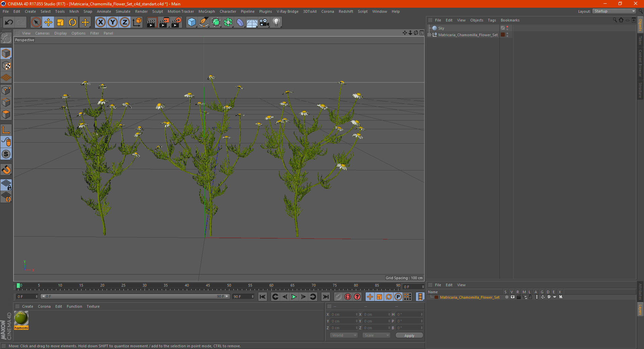The width and height of the screenshot is (644, 349).
Task: Play the animation forward
Action: [x=294, y=297]
